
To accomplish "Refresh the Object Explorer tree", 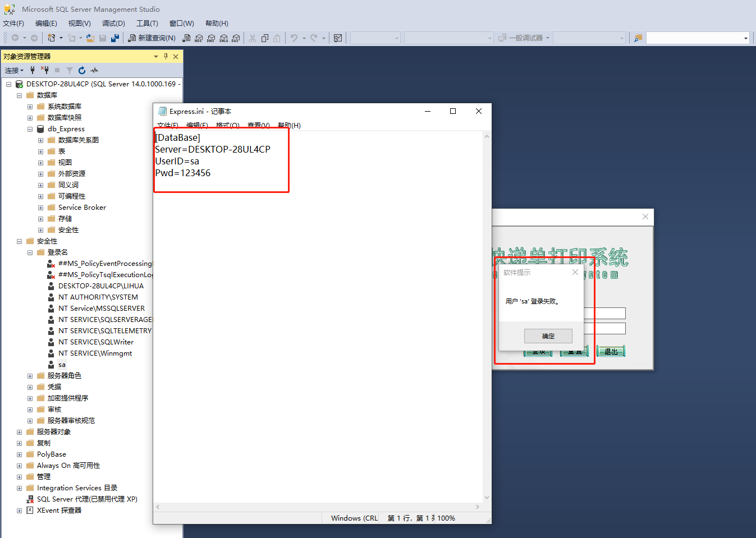I will (x=82, y=70).
